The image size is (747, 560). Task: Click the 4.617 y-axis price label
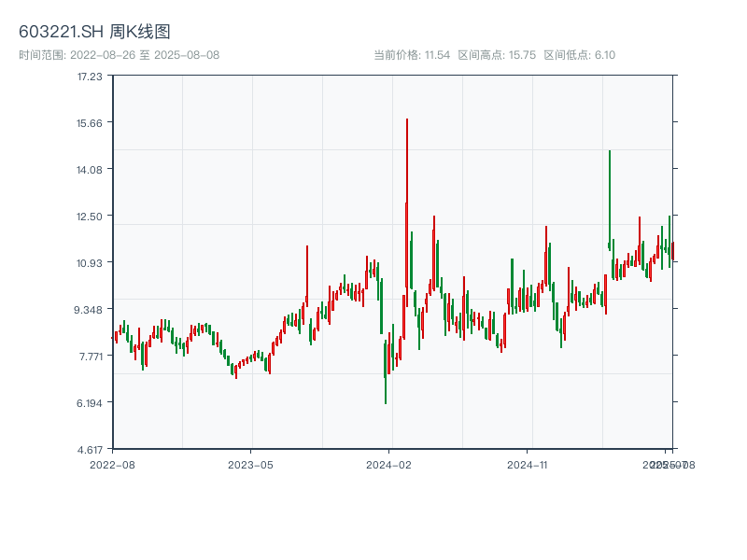tap(90, 449)
